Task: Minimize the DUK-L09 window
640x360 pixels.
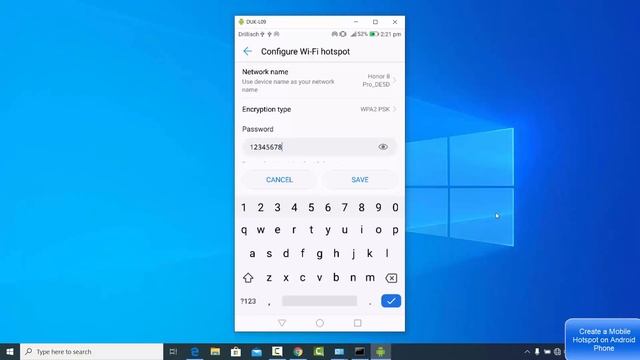Action: 356,22
